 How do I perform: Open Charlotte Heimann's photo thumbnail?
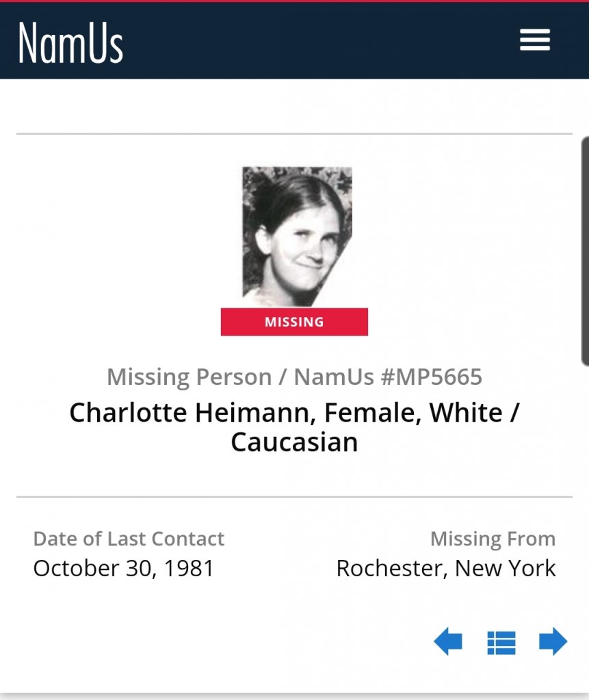click(297, 236)
